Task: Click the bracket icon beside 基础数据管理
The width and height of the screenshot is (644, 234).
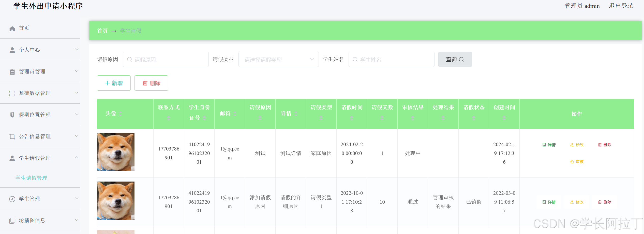Action: pos(12,93)
